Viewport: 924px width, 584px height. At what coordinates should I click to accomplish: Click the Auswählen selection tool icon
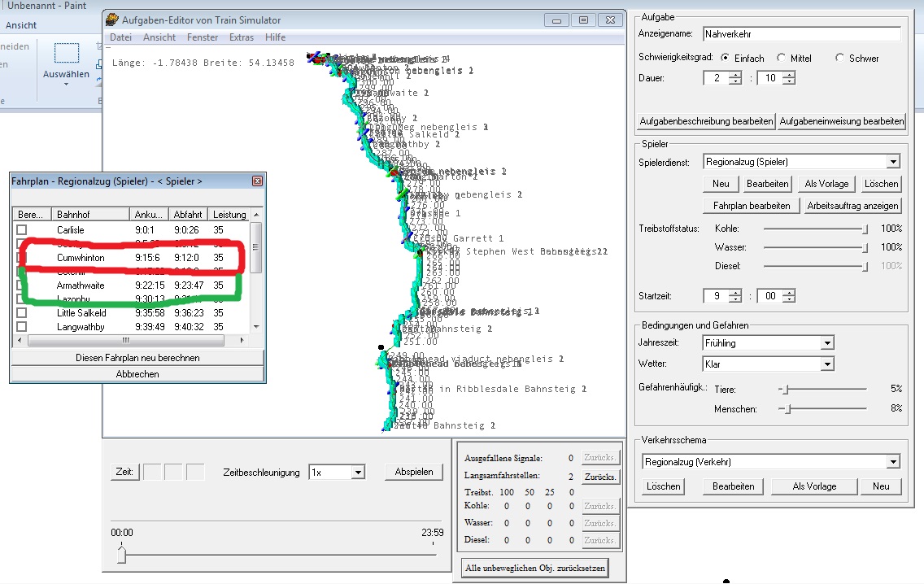[66, 54]
